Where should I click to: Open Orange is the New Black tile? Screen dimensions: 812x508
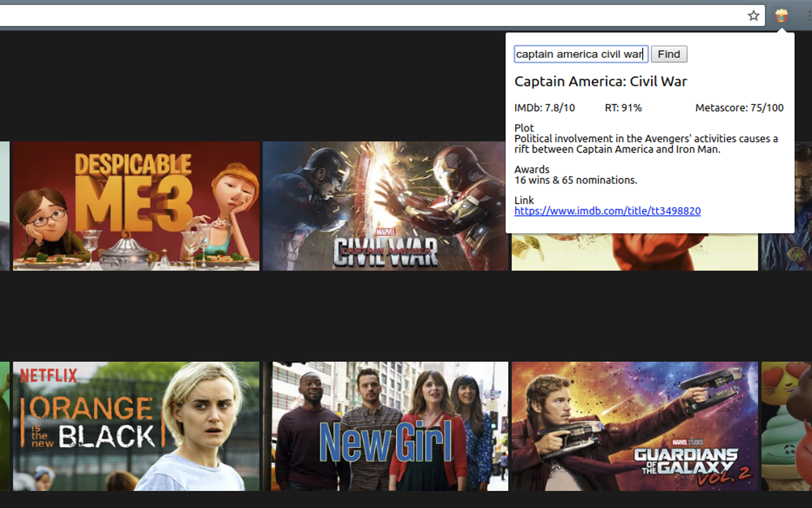point(136,426)
